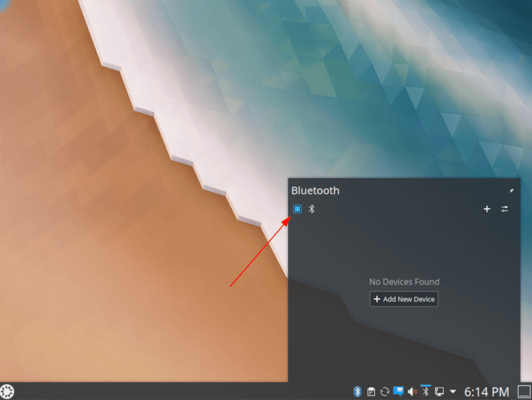The image size is (532, 400).
Task: Open the application launcher in the bottom-left corner
Action: pos(8,392)
